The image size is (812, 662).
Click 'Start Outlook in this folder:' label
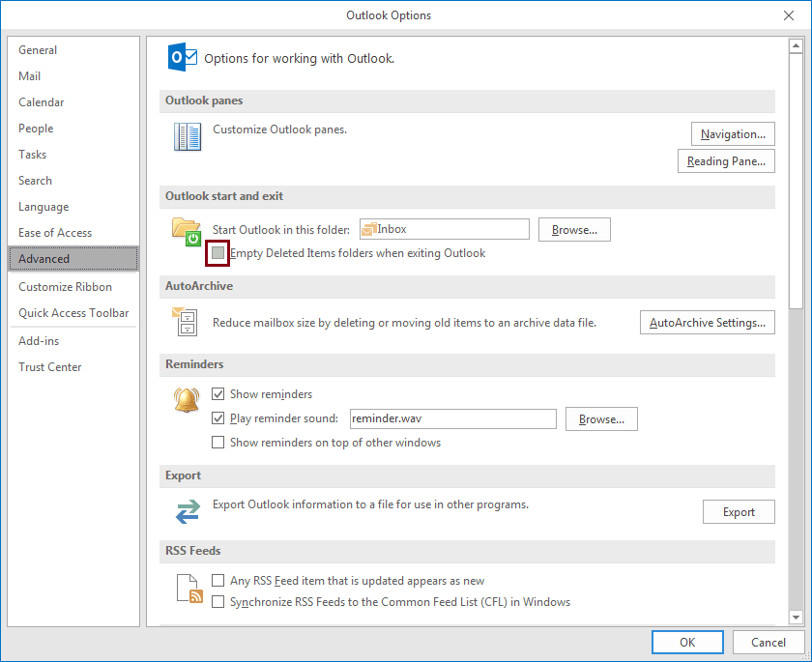point(281,230)
